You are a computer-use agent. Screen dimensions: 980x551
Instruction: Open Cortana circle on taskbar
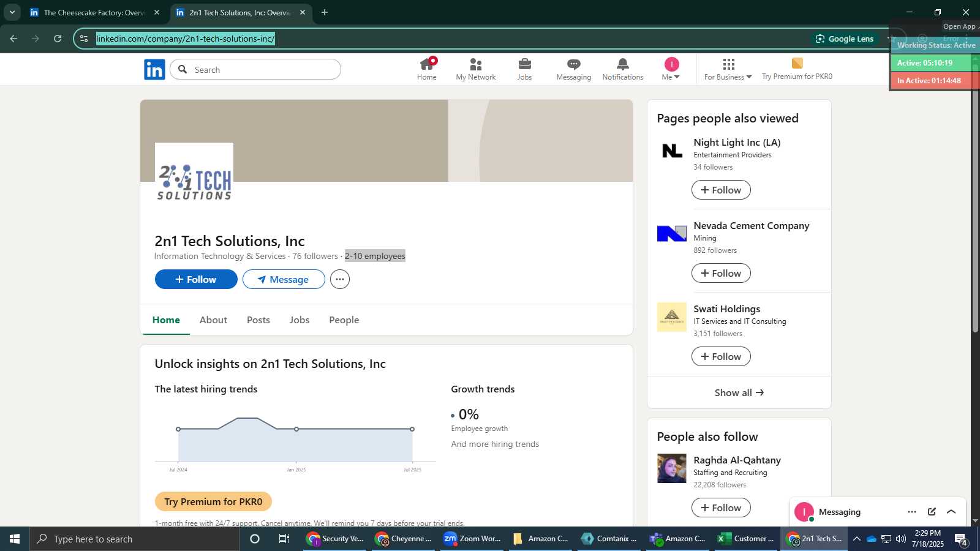(x=255, y=539)
